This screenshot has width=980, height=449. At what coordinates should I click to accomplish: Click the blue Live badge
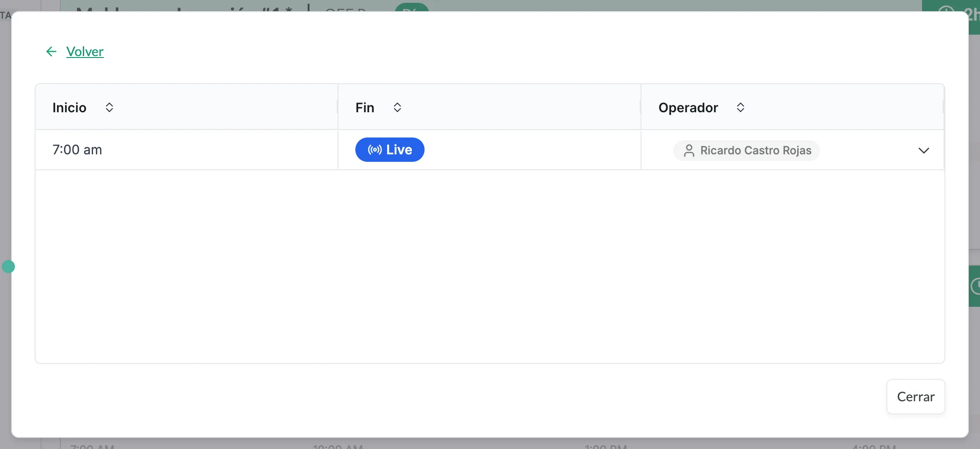click(x=390, y=150)
